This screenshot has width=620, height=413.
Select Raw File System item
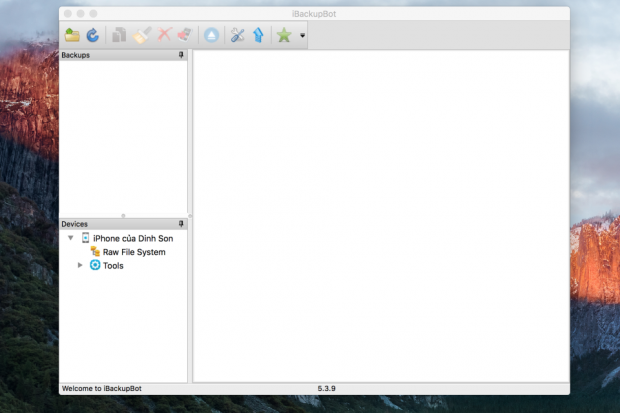pos(133,252)
